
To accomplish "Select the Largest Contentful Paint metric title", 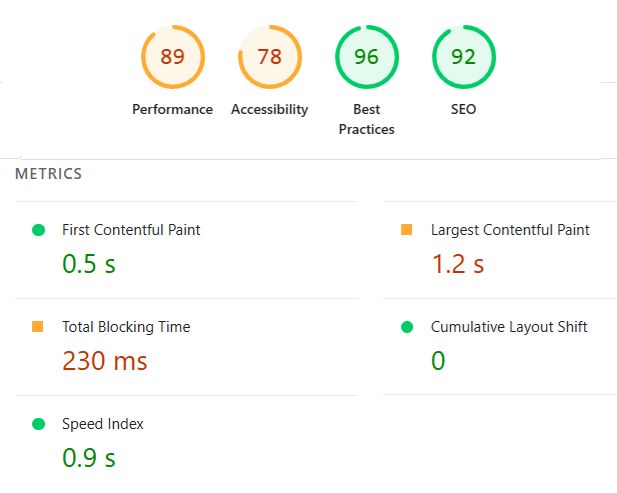I will [510, 230].
